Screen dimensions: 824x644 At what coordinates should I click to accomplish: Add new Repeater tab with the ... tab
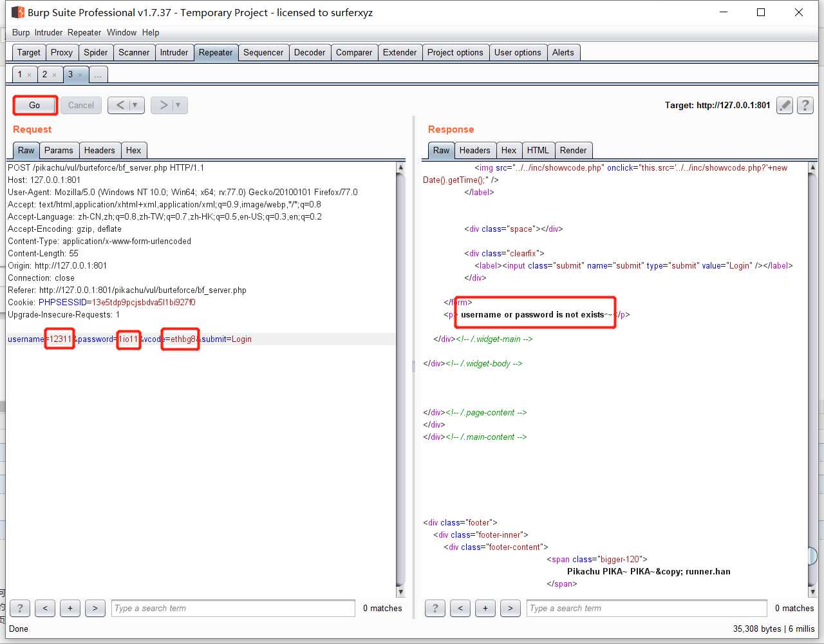click(98, 75)
